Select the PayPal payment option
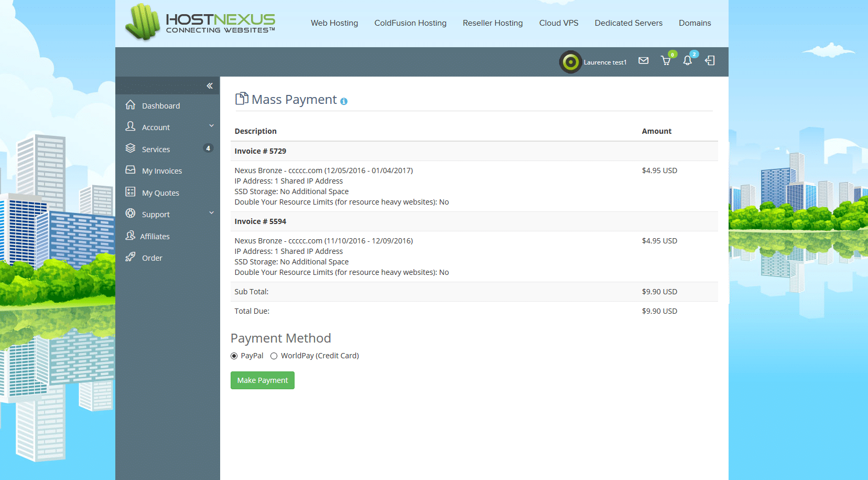The width and height of the screenshot is (868, 480). [x=234, y=356]
